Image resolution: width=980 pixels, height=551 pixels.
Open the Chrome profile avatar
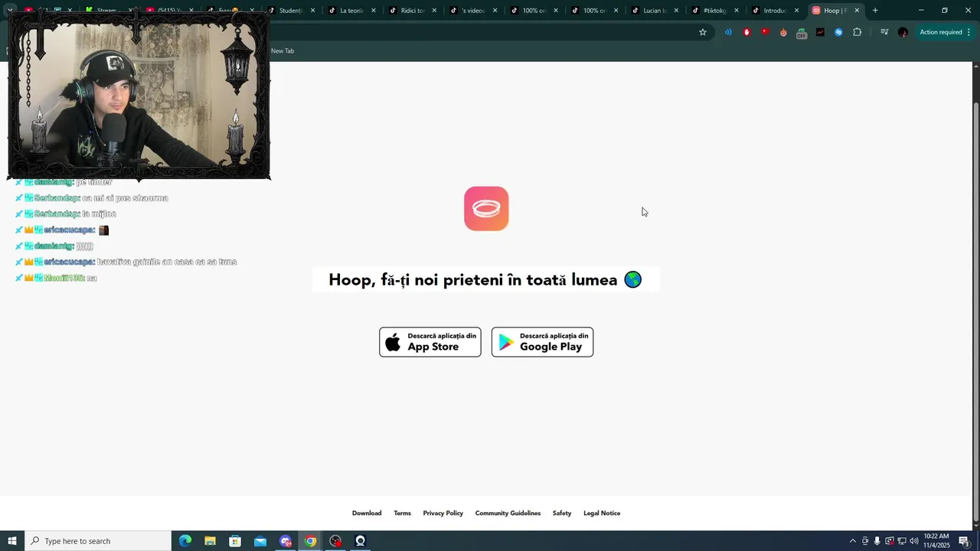903,32
